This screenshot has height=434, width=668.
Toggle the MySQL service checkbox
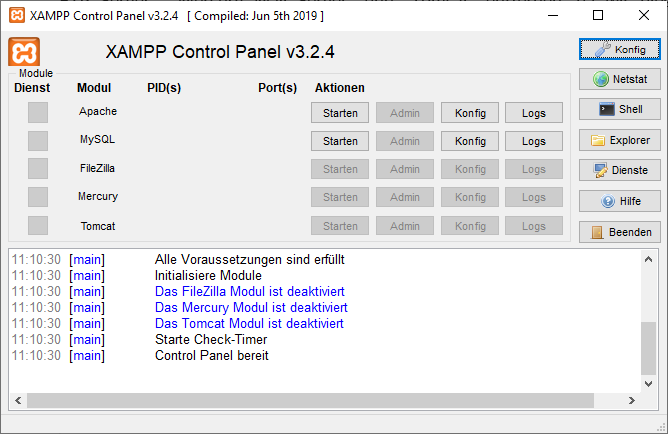38,141
